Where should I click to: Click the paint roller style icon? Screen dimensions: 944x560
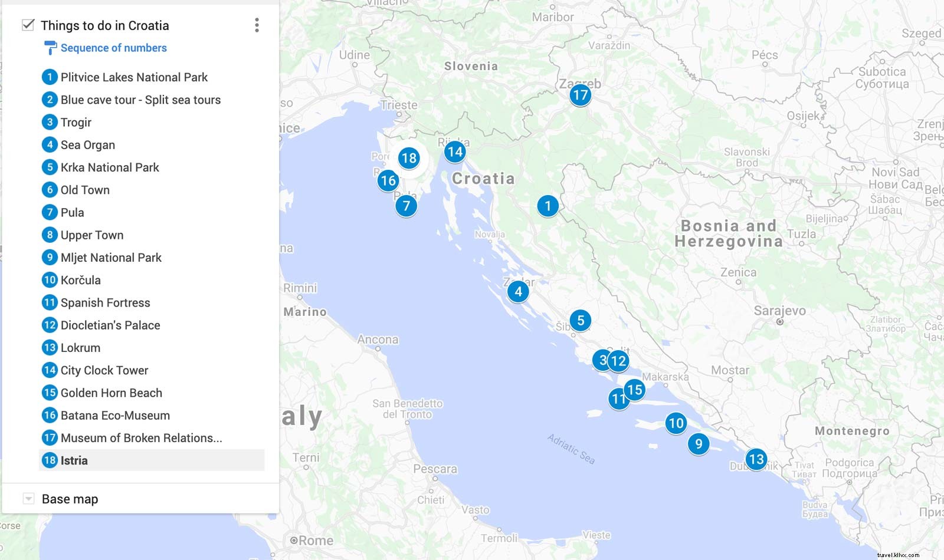(50, 48)
